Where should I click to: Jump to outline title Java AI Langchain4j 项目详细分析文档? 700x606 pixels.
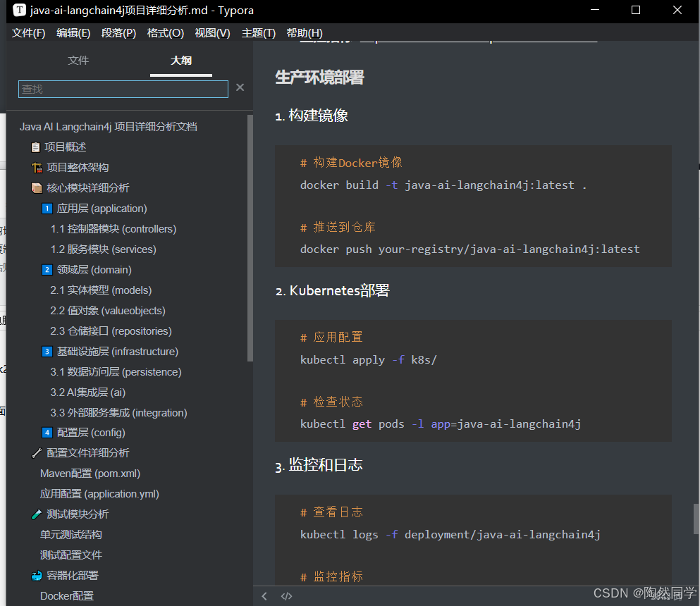point(108,127)
